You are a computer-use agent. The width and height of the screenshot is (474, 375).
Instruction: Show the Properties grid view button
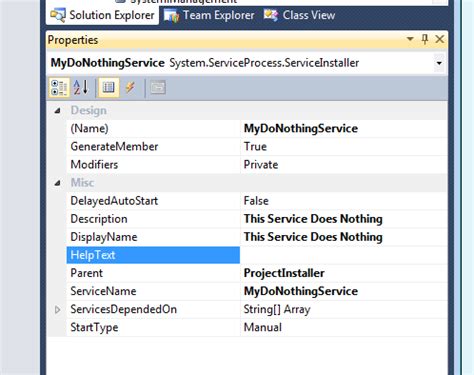point(108,88)
